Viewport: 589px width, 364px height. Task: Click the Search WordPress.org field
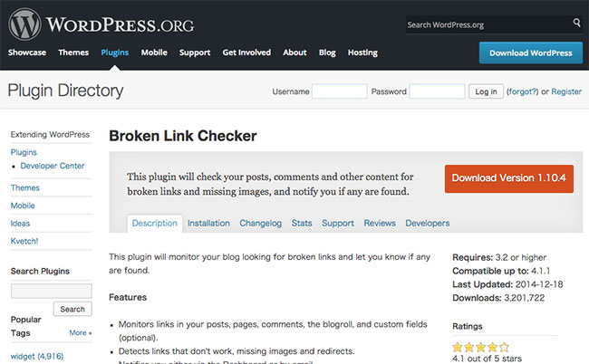pos(488,24)
